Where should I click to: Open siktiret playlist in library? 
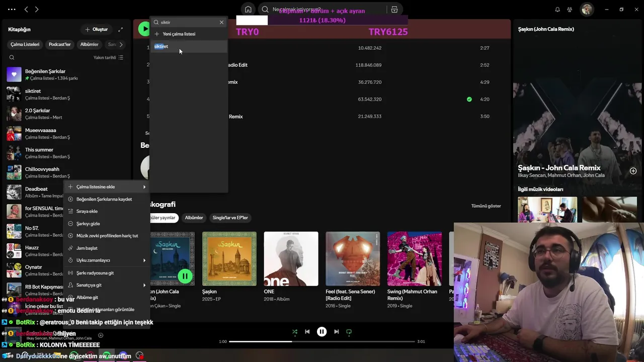click(x=65, y=94)
